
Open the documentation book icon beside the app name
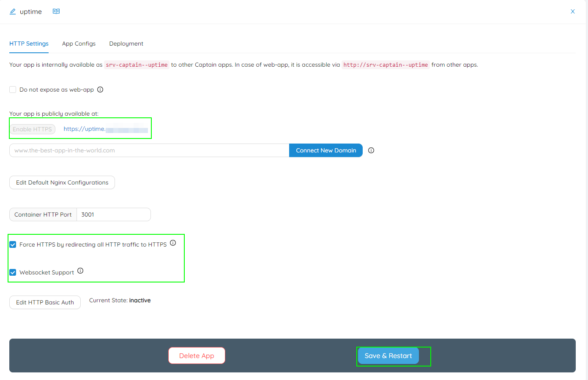(x=56, y=11)
